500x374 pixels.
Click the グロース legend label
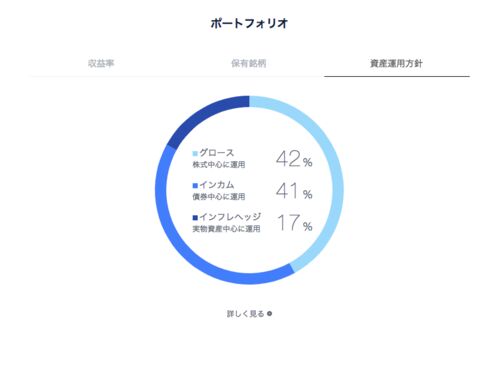pos(217,153)
